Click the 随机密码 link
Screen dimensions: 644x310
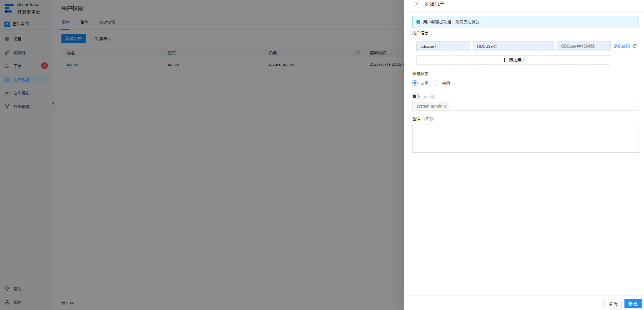pos(621,46)
